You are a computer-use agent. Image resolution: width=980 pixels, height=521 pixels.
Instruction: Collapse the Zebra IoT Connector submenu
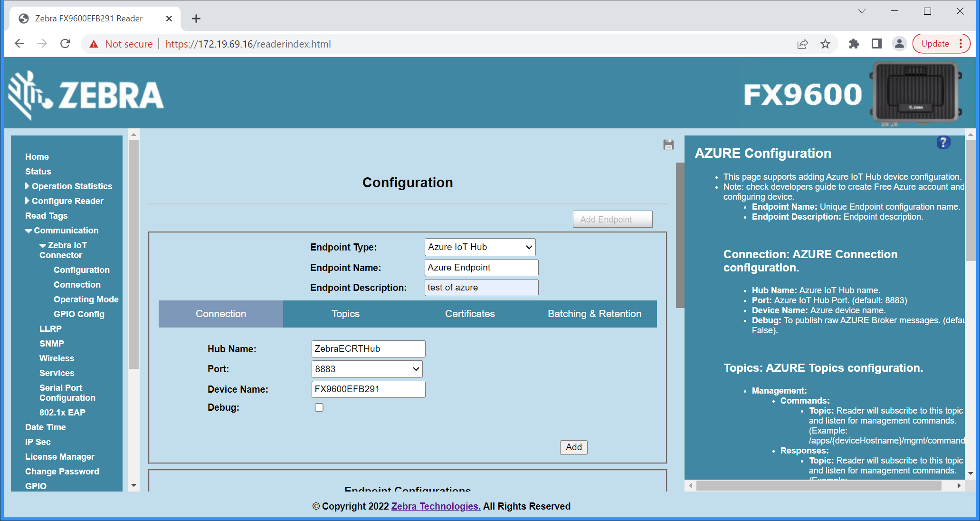[x=64, y=250]
